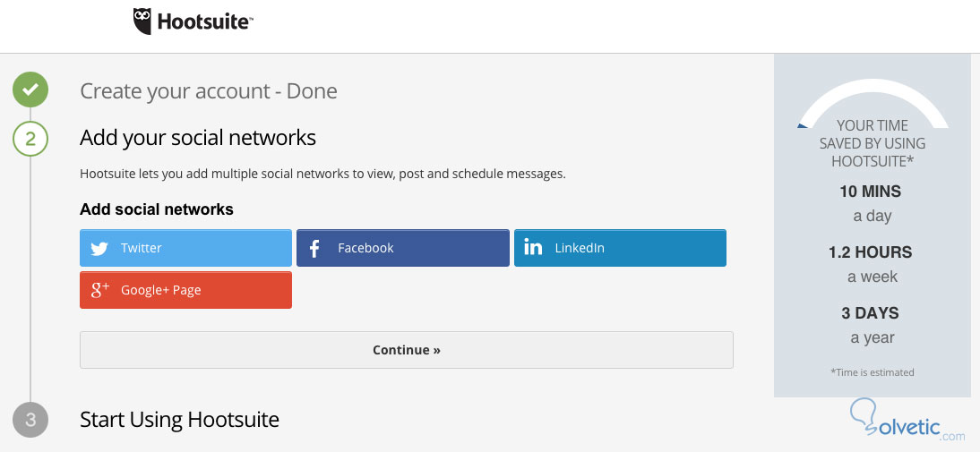Open the Create your account step
This screenshot has height=452, width=980.
208,91
